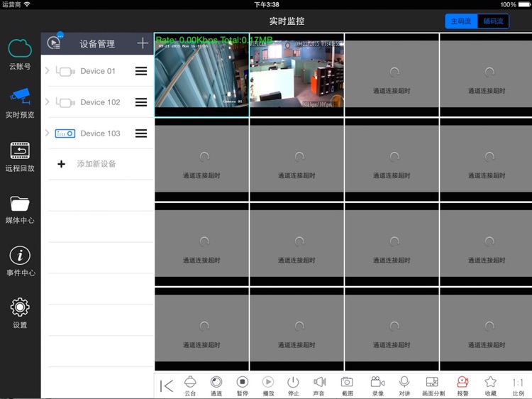This screenshot has width=532, height=399.
Task: Pause video with the 暂停 button
Action: pyautogui.click(x=243, y=386)
